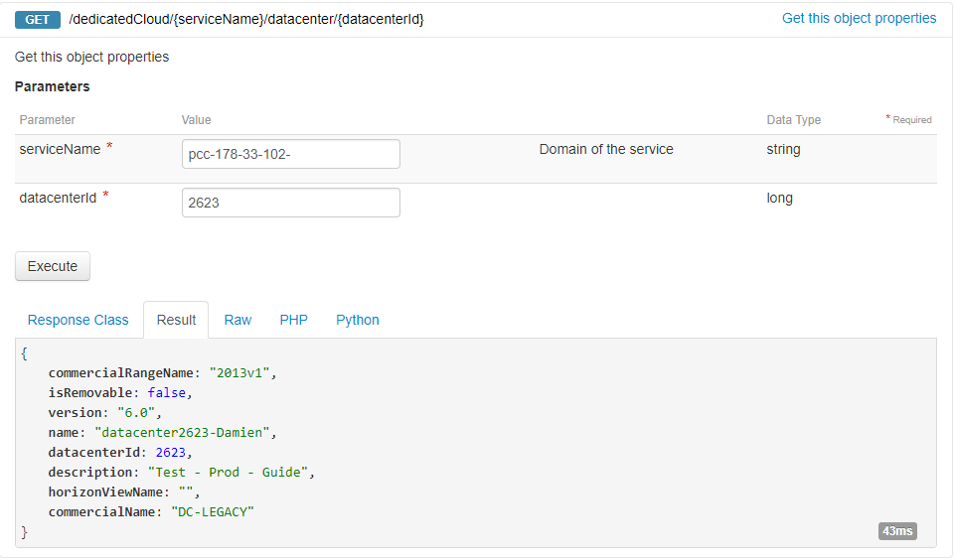Open the Raw response tab
954x560 pixels.
click(x=238, y=320)
